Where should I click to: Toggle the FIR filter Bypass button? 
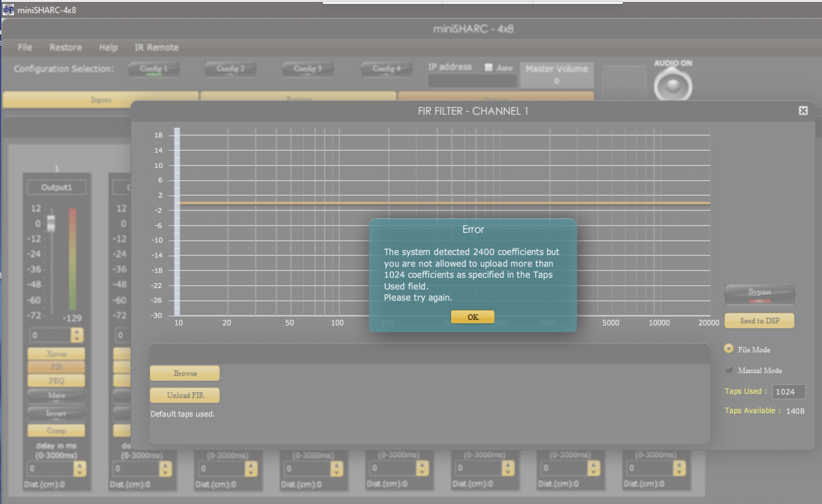(x=759, y=294)
